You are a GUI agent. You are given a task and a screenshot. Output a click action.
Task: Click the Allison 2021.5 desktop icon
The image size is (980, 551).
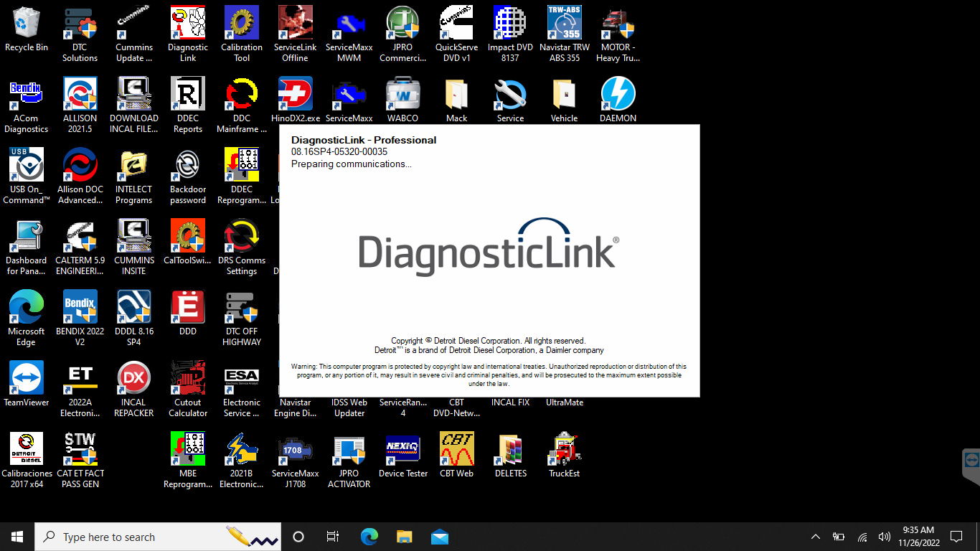80,95
